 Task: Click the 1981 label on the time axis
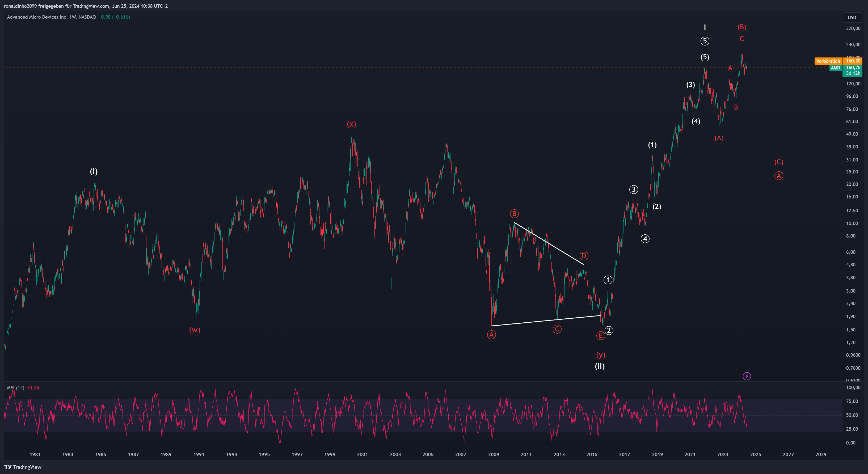(35, 454)
